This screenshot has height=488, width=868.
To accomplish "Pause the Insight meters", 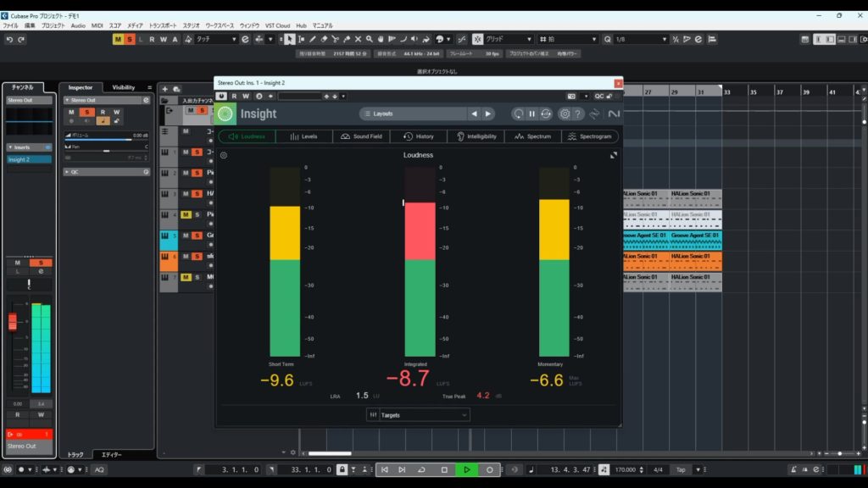I will pos(532,114).
